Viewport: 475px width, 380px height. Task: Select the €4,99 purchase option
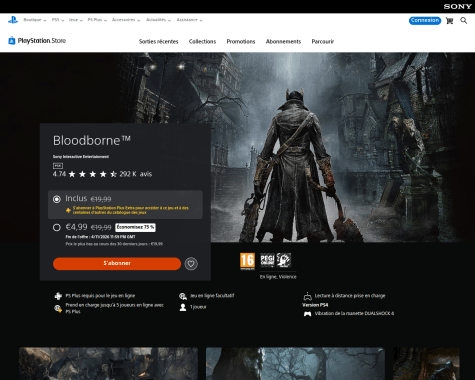point(57,227)
